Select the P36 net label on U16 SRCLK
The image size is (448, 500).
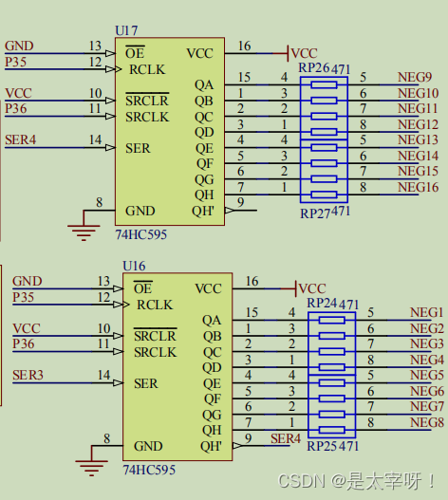(x=24, y=343)
